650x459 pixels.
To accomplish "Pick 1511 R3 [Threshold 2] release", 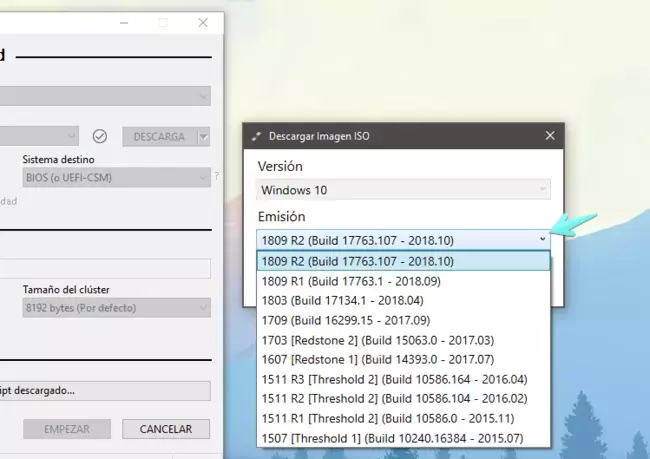I will tap(403, 378).
